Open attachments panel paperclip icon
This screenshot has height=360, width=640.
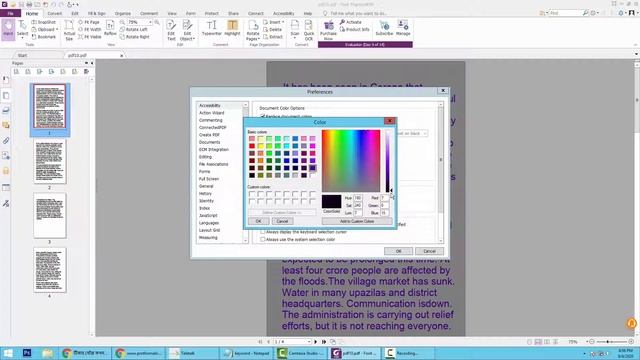[6, 141]
